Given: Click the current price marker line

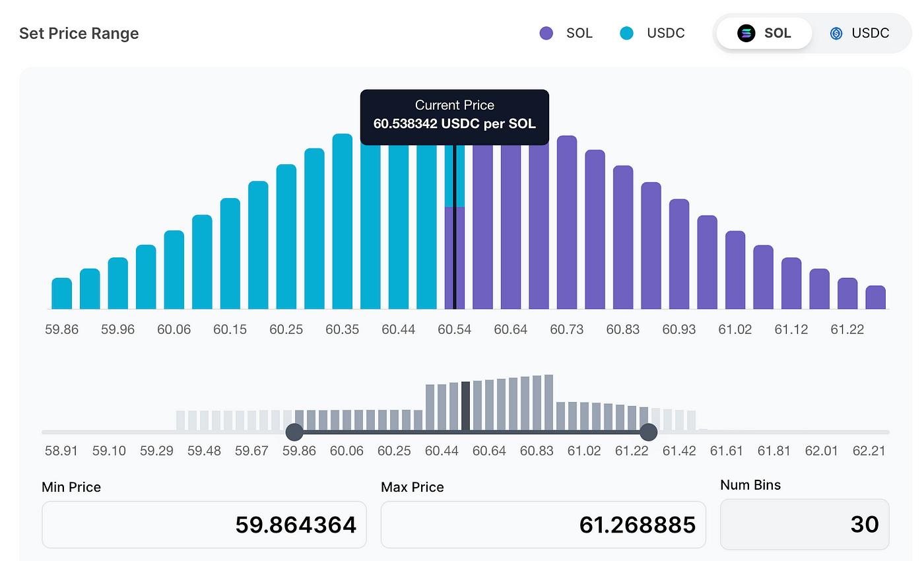Looking at the screenshot, I should pos(455,231).
